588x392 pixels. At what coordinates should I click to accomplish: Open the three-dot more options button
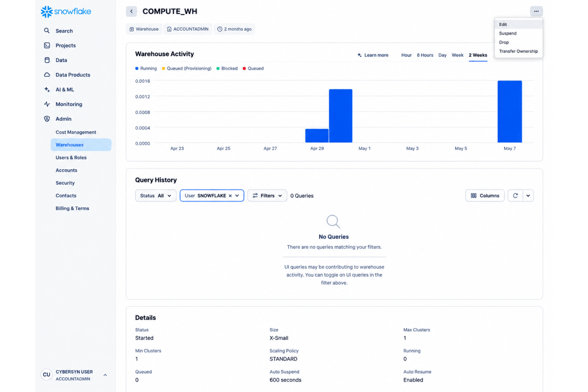536,11
